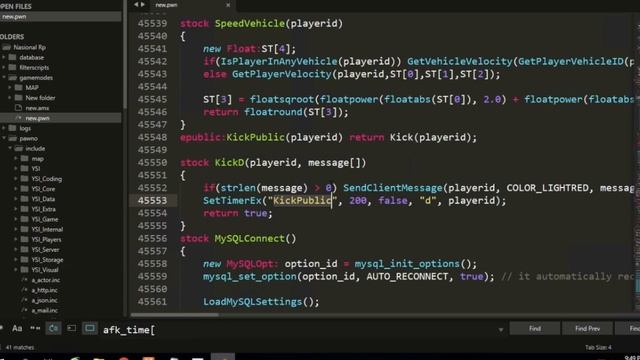The width and height of the screenshot is (640, 360).
Task: Click the map folder icon under include
Action: [x=24, y=158]
